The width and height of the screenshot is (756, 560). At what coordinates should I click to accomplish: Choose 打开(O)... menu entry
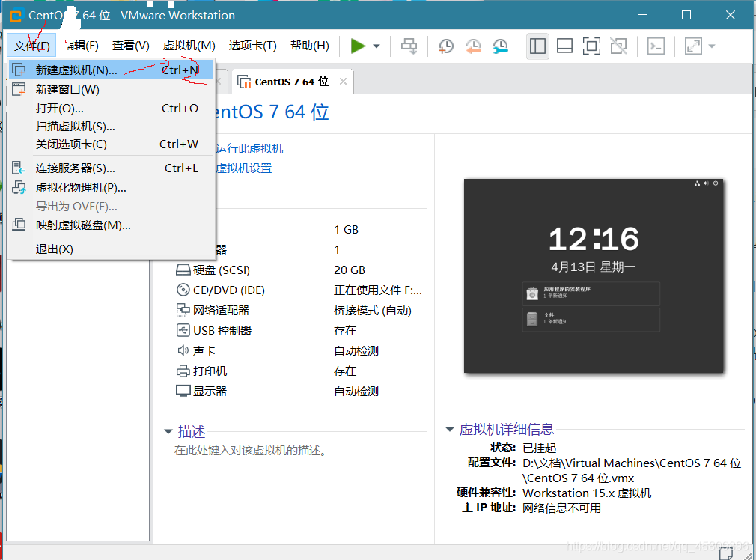tap(112, 108)
